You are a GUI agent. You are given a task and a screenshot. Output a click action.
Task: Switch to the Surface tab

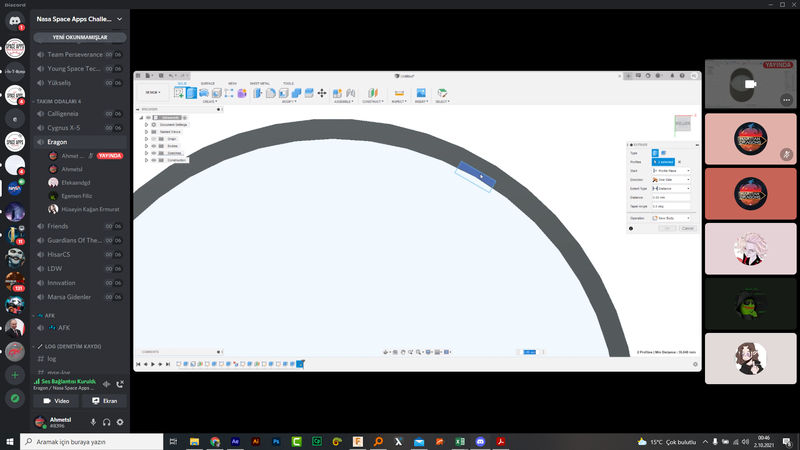point(208,83)
